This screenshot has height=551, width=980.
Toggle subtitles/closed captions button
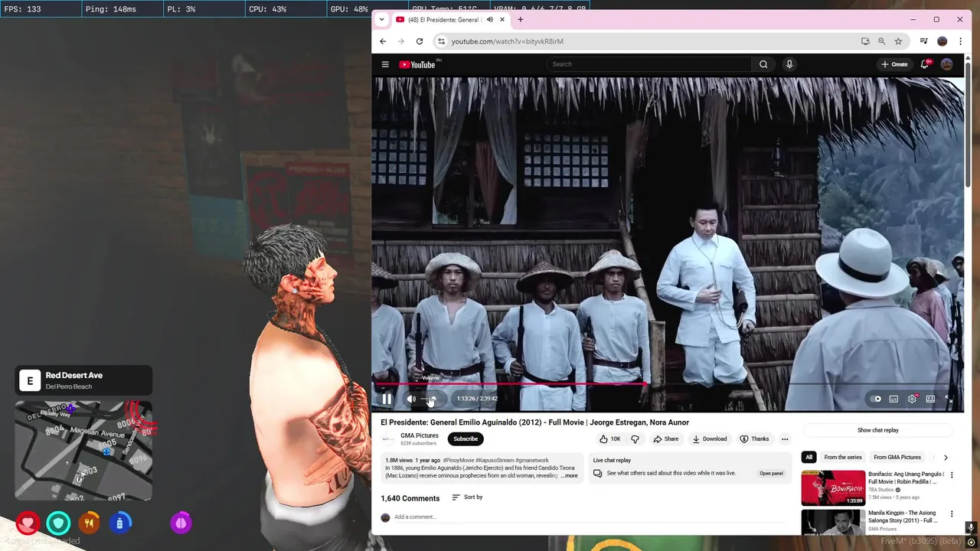coord(893,399)
